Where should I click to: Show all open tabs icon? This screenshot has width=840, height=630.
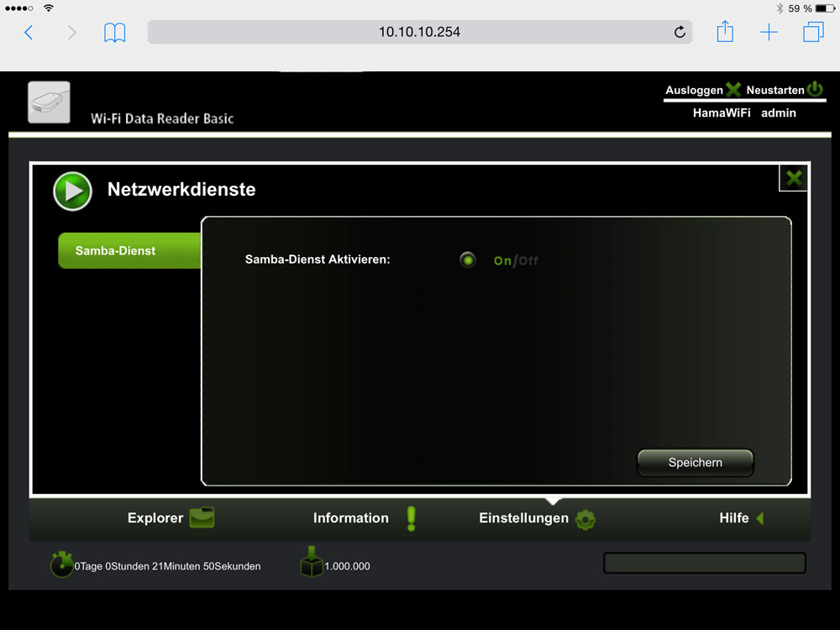point(813,32)
